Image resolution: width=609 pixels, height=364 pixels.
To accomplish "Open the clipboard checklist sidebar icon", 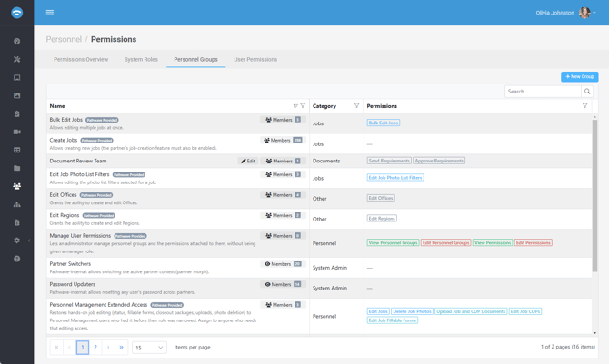I will 16,113.
